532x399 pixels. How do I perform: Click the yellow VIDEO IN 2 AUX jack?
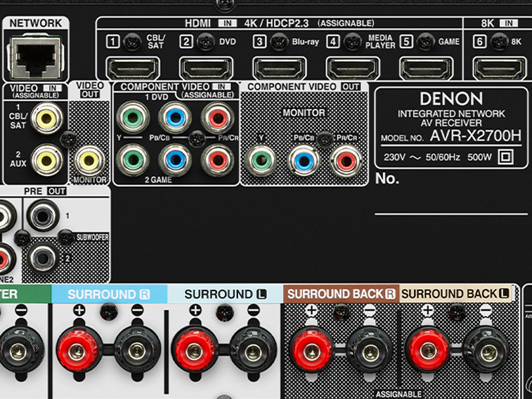coord(47,160)
